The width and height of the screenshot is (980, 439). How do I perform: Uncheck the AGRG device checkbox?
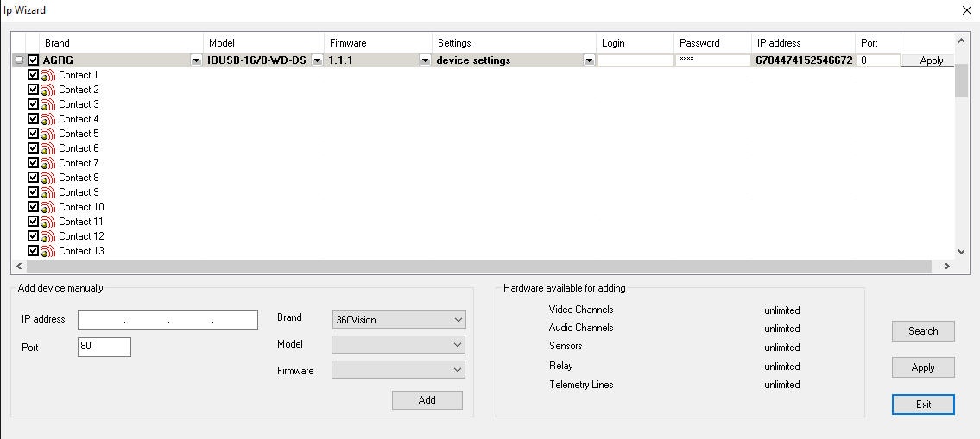pos(34,60)
